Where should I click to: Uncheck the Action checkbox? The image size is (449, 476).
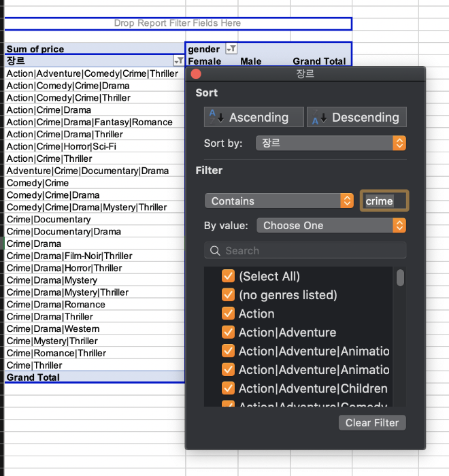228,313
